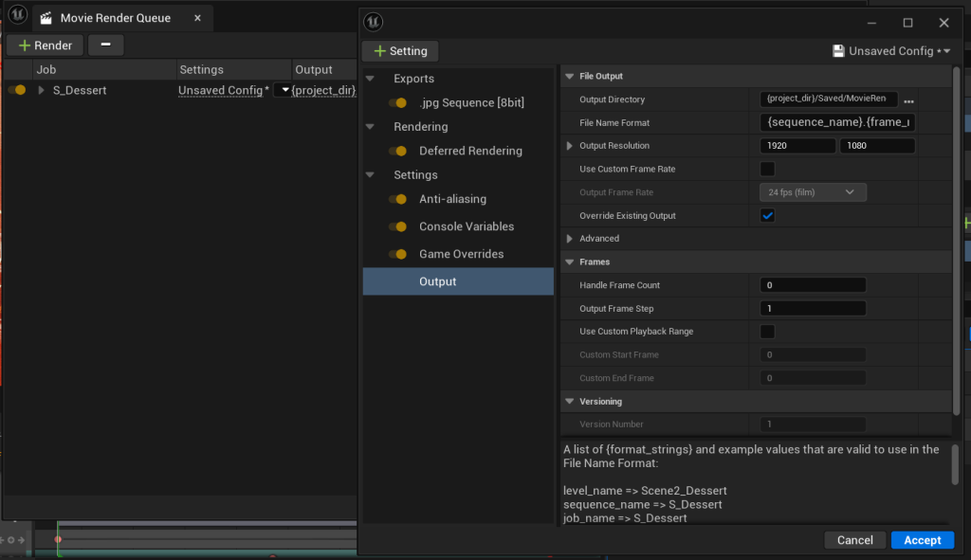The height and width of the screenshot is (560, 971).
Task: Close the settings window
Action: (x=944, y=23)
